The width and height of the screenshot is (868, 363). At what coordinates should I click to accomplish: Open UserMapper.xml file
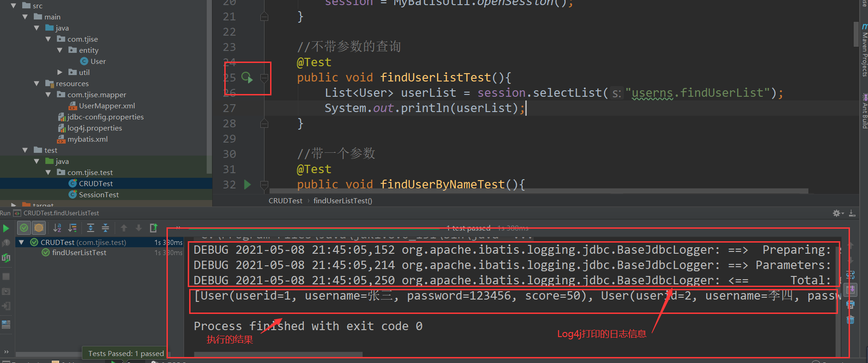(x=102, y=106)
